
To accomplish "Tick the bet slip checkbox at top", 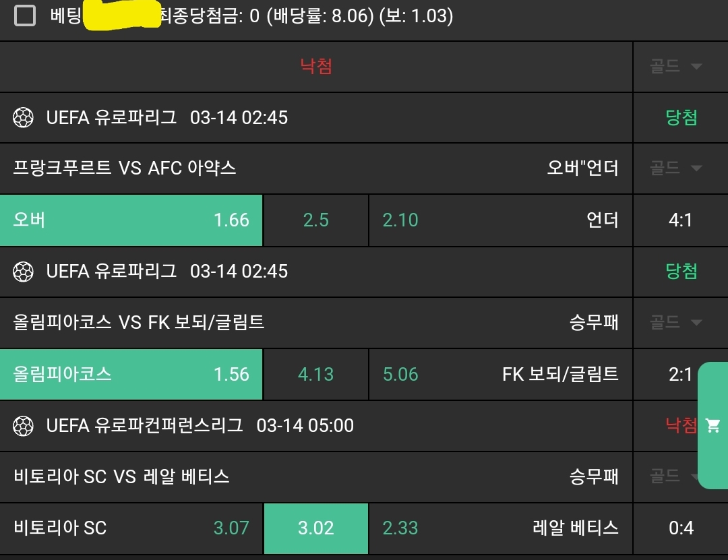I will 25,15.
